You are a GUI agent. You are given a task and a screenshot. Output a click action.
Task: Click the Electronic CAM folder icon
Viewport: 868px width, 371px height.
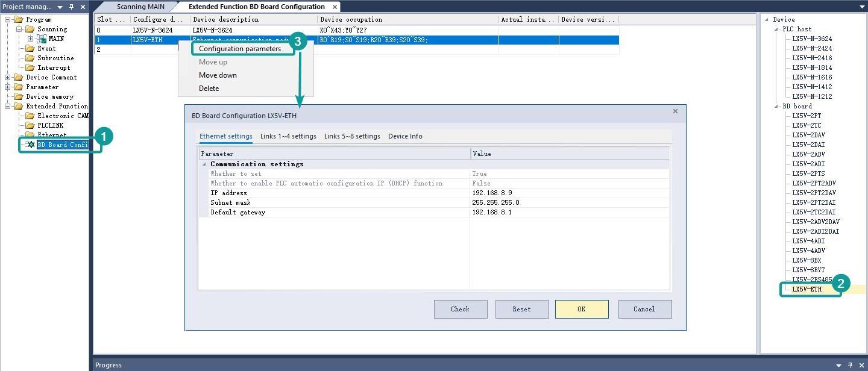30,116
